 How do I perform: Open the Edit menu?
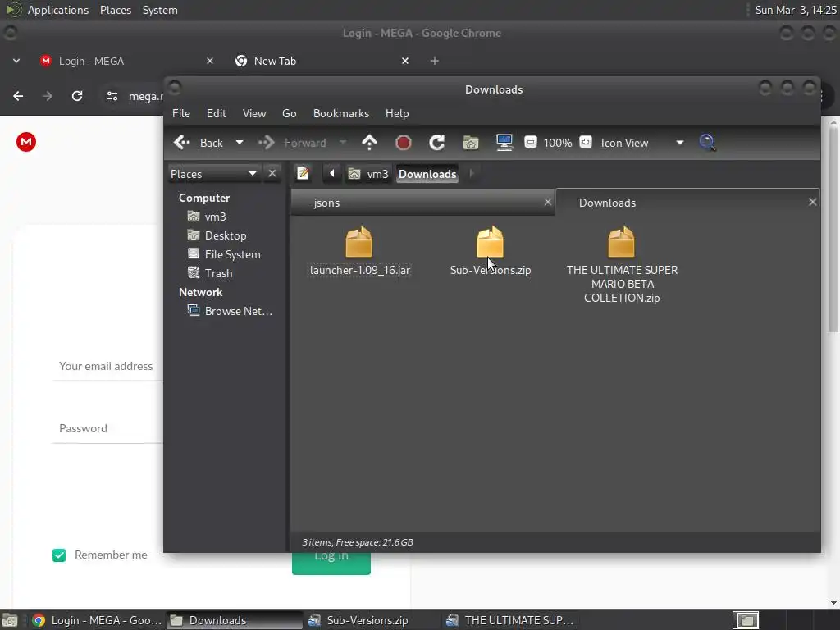(x=217, y=113)
